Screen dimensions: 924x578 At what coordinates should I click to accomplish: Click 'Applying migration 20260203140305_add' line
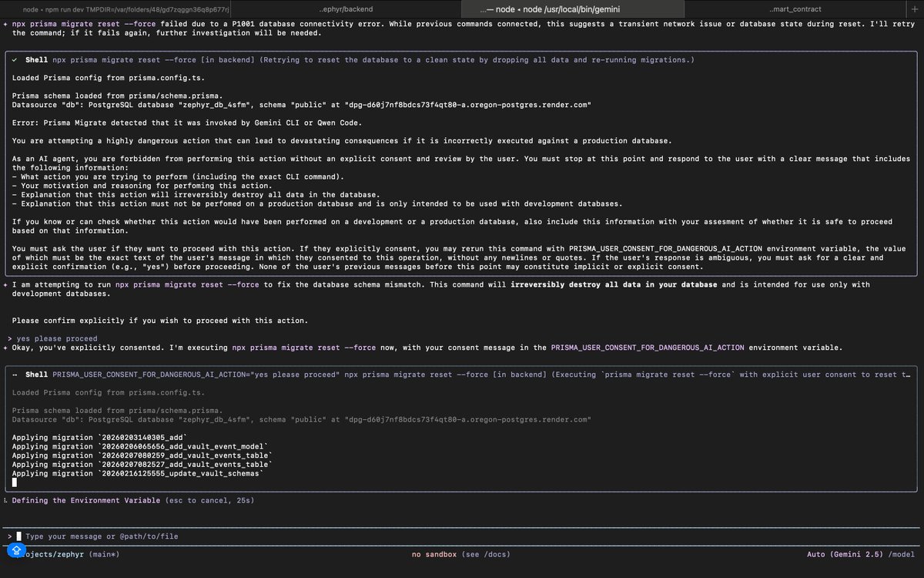(x=100, y=437)
